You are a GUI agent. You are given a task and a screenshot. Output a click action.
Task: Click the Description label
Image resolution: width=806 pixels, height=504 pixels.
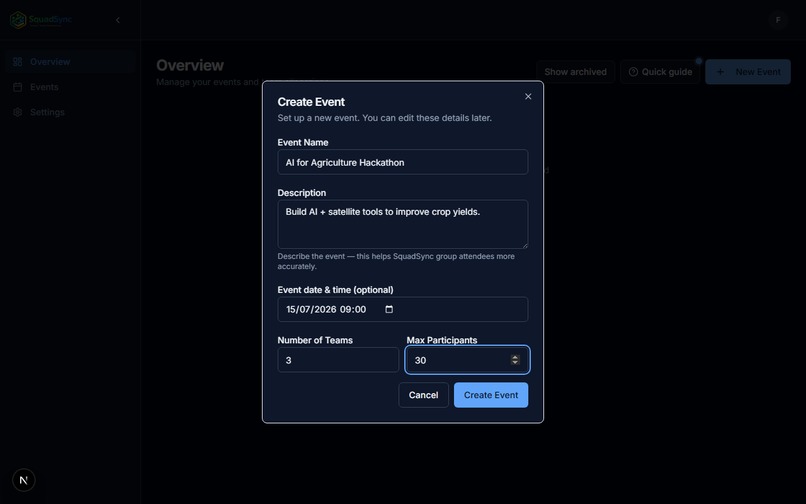tap(302, 193)
